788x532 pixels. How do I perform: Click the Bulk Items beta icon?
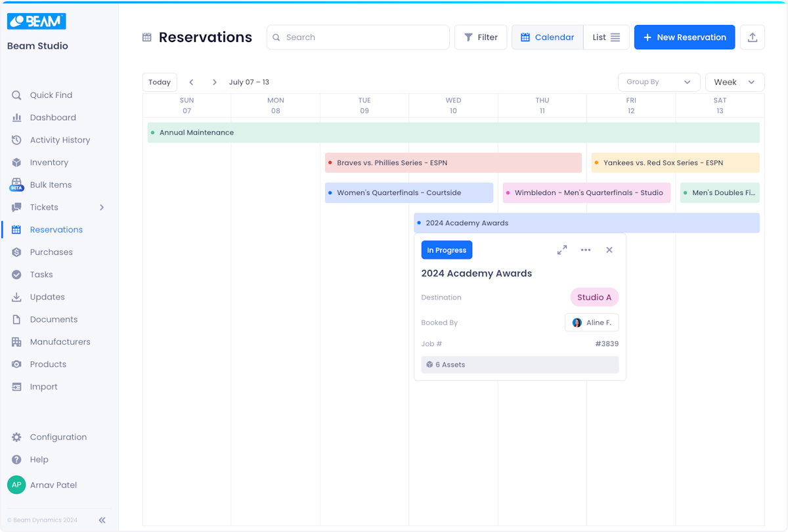point(16,185)
